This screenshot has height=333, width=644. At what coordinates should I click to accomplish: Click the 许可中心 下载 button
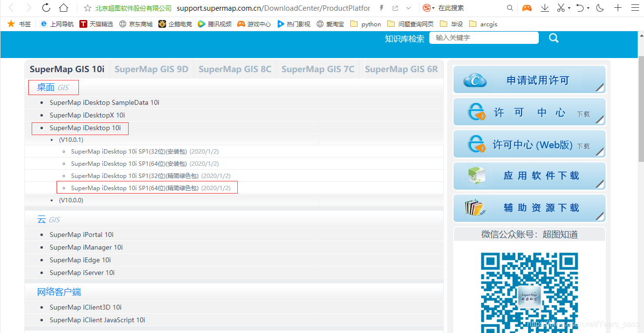click(x=530, y=112)
